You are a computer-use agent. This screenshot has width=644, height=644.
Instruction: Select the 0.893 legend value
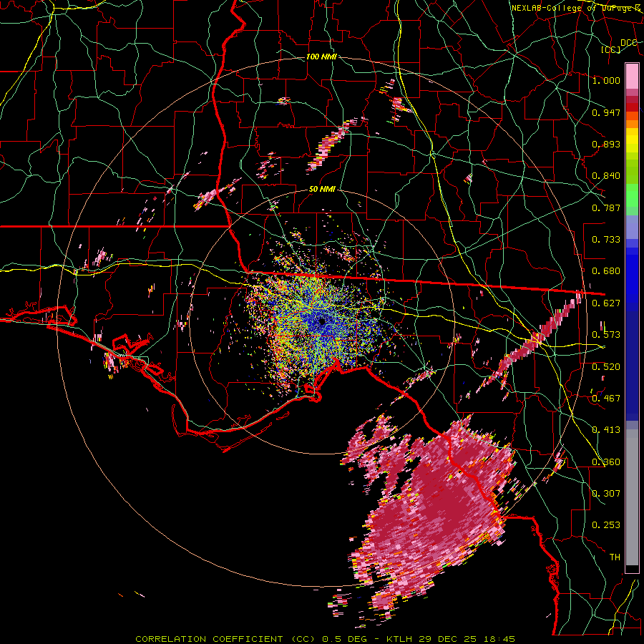coord(606,144)
